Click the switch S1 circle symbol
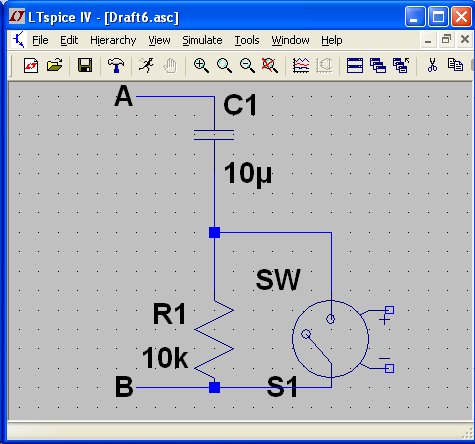The image size is (475, 444). (x=330, y=339)
